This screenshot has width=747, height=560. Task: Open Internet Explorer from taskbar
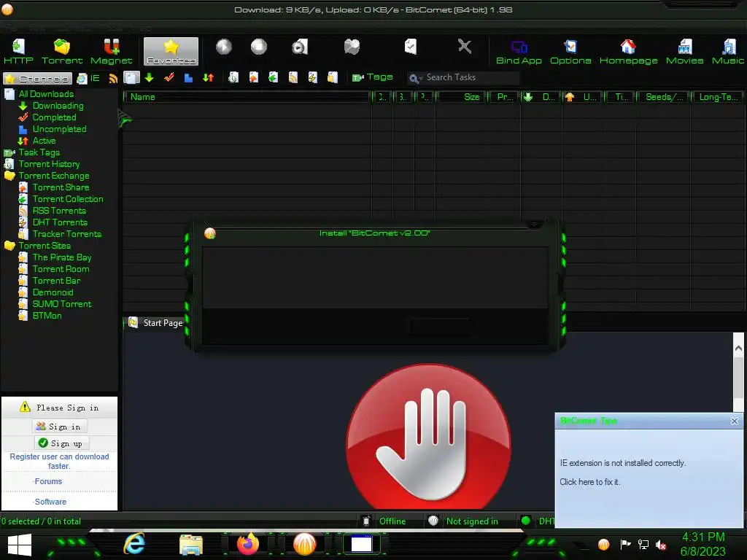click(135, 543)
